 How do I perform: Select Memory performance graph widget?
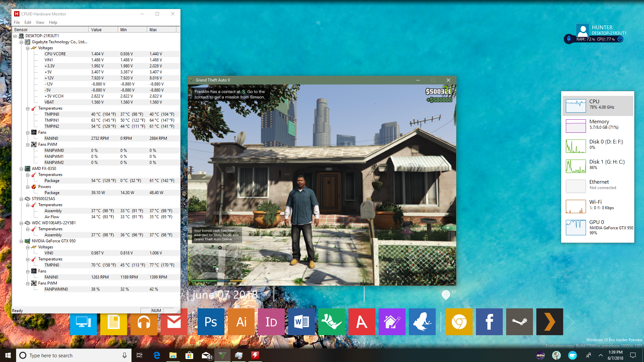pos(598,126)
